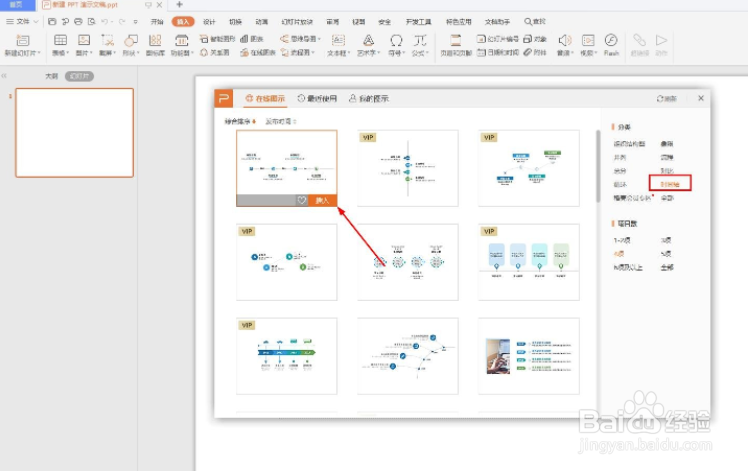Click the Screenshot tool icon

coord(108,40)
